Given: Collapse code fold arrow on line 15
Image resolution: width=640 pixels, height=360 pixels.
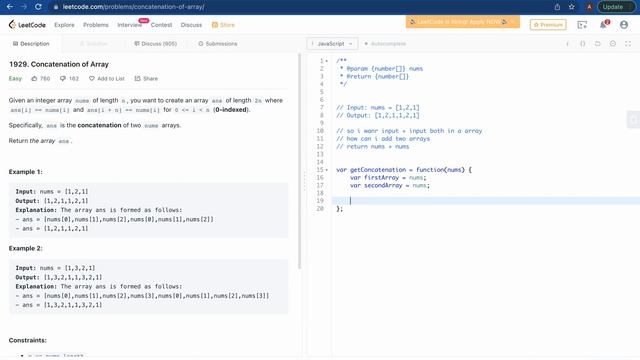Looking at the screenshot, I should tap(327, 170).
